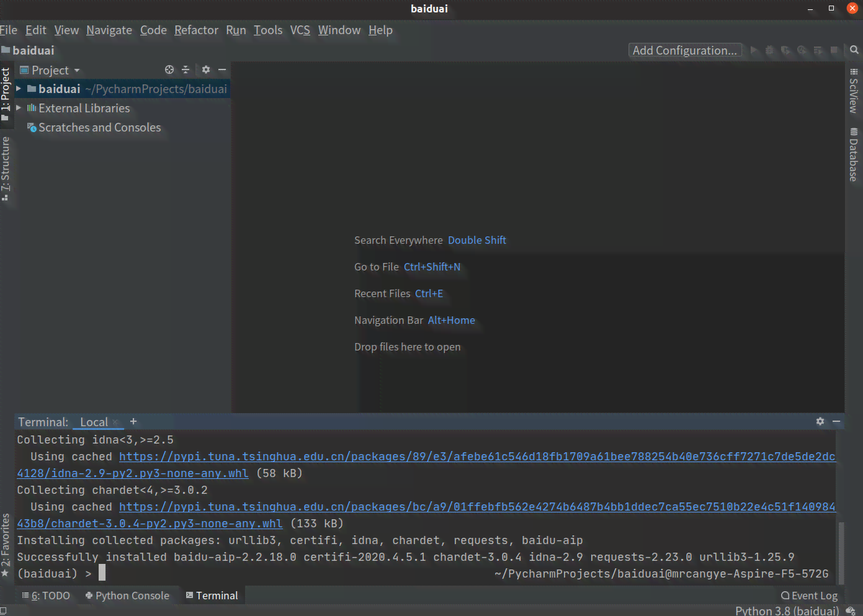Screen dimensions: 863x616
Task: Click the Run with Coverage icon
Action: click(x=786, y=50)
